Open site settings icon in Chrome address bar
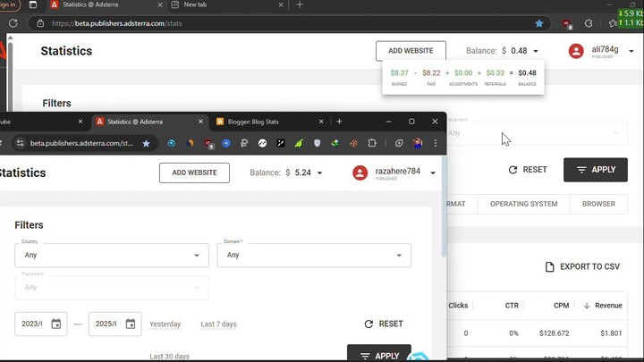The height and width of the screenshot is (362, 644). pos(20,143)
